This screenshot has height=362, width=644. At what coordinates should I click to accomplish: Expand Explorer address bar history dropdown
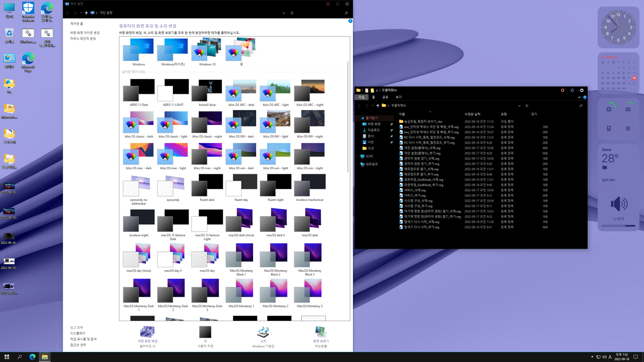click(519, 106)
